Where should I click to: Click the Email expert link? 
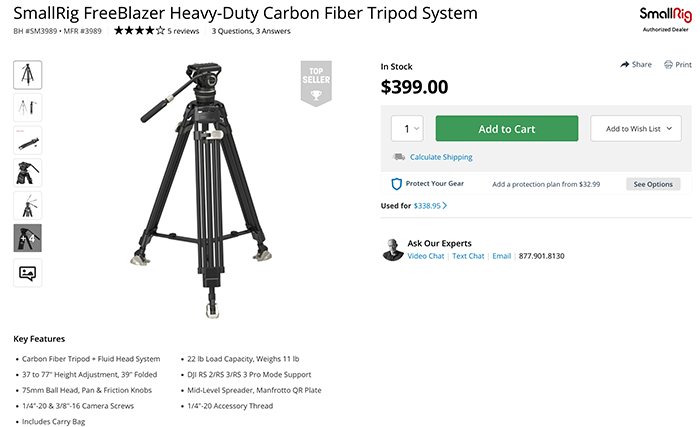(502, 256)
